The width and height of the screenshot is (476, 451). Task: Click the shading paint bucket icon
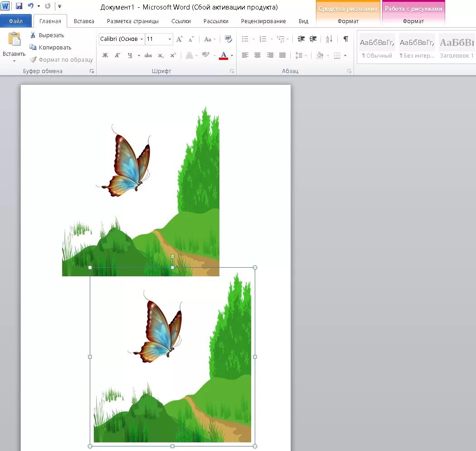pos(320,55)
